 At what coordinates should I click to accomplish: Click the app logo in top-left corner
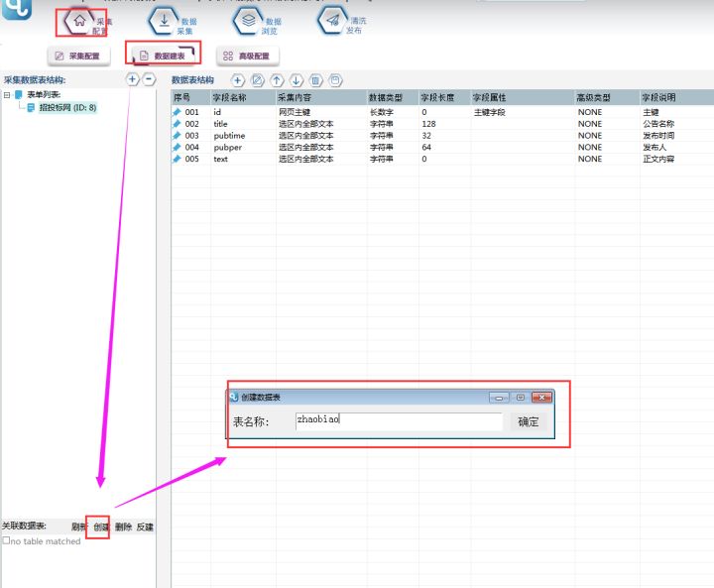(x=17, y=9)
